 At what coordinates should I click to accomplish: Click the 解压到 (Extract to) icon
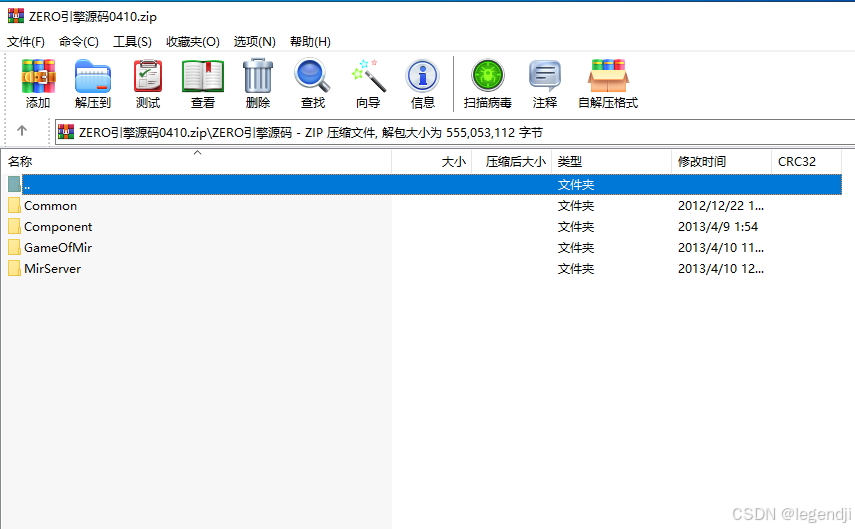pos(93,76)
